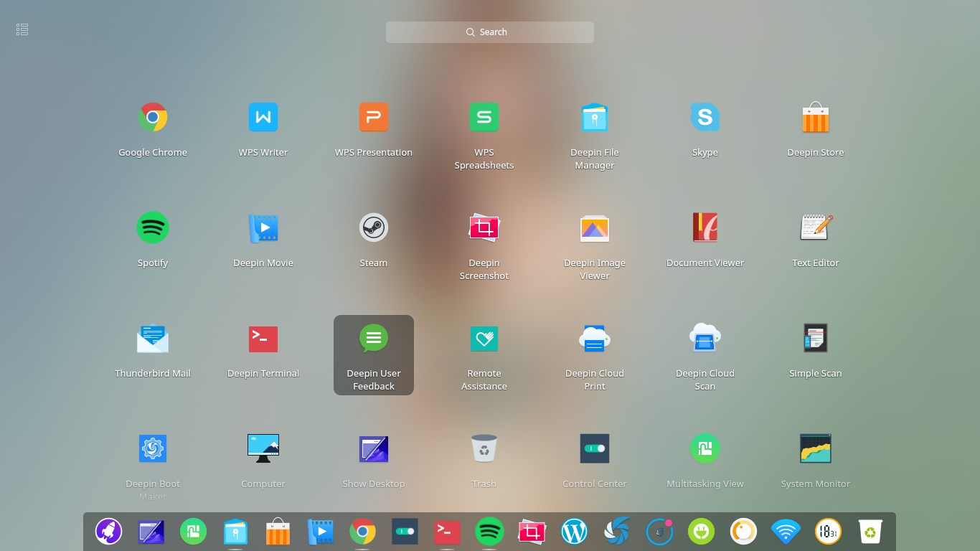Open the file manager from the dock
The height and width of the screenshot is (551, 980).
click(x=236, y=532)
